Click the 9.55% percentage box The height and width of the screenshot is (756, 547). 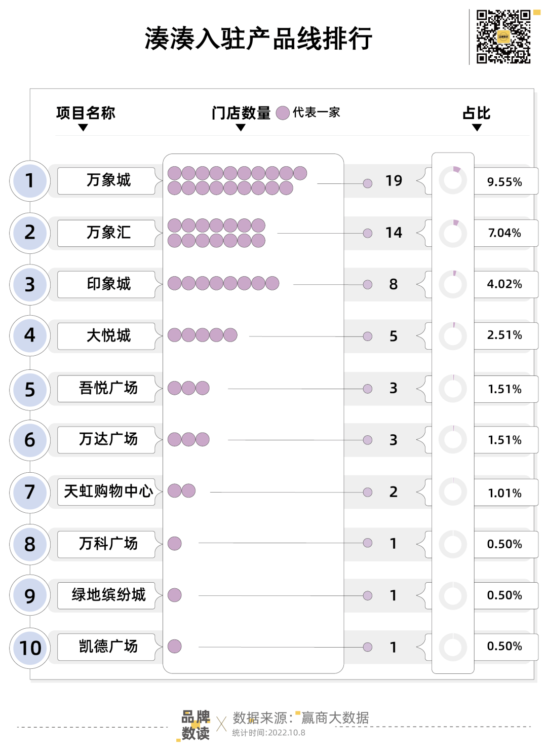(x=504, y=181)
